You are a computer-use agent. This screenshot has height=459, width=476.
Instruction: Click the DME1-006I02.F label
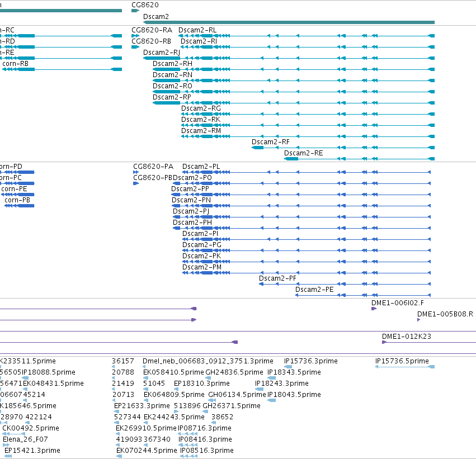397,303
